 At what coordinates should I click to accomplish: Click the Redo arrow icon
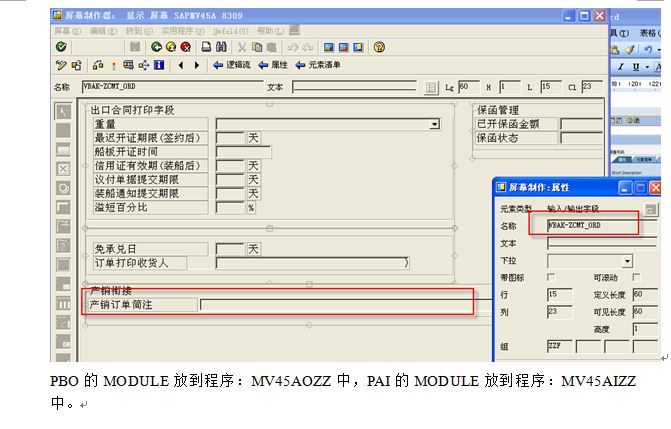pos(308,47)
